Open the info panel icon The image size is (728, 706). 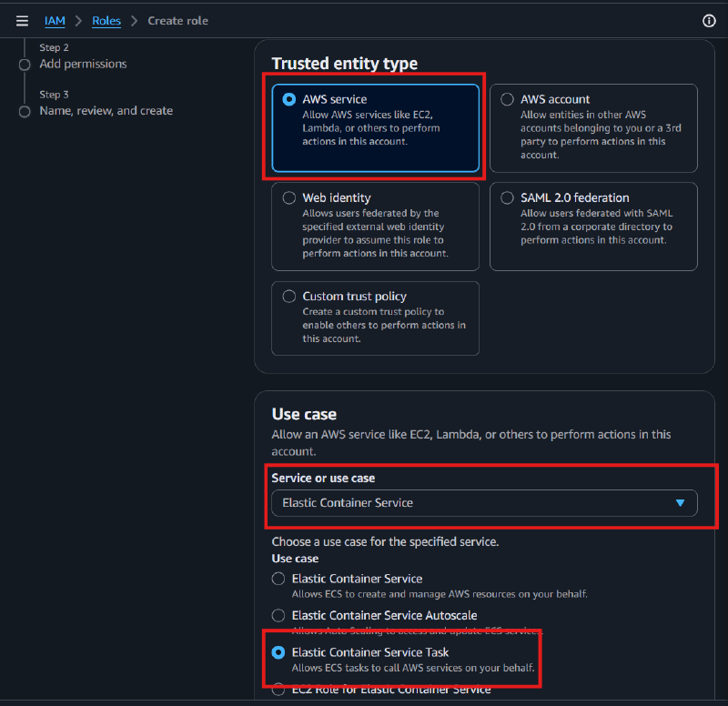709,21
